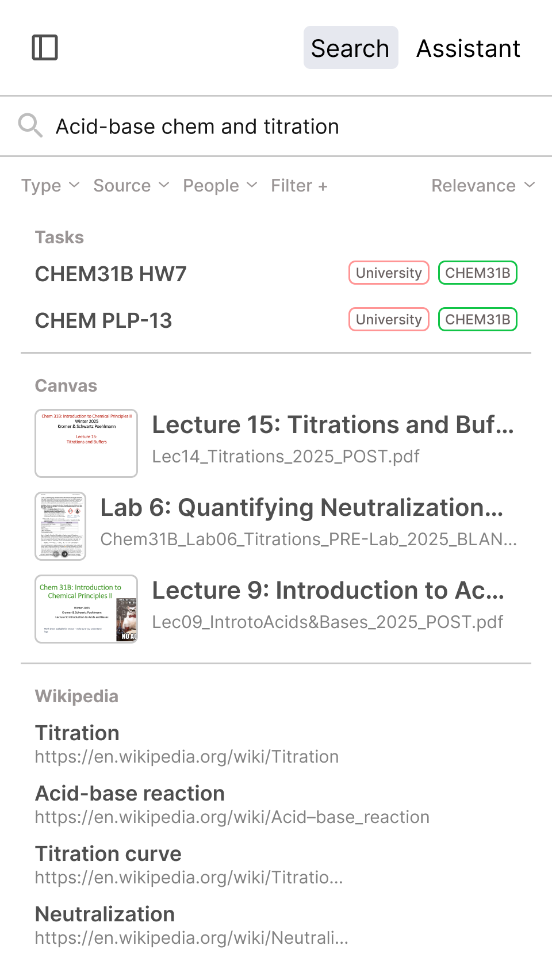Open the Relevance sort dropdown
Viewport: 552px width, 980px height.
pyautogui.click(x=483, y=186)
